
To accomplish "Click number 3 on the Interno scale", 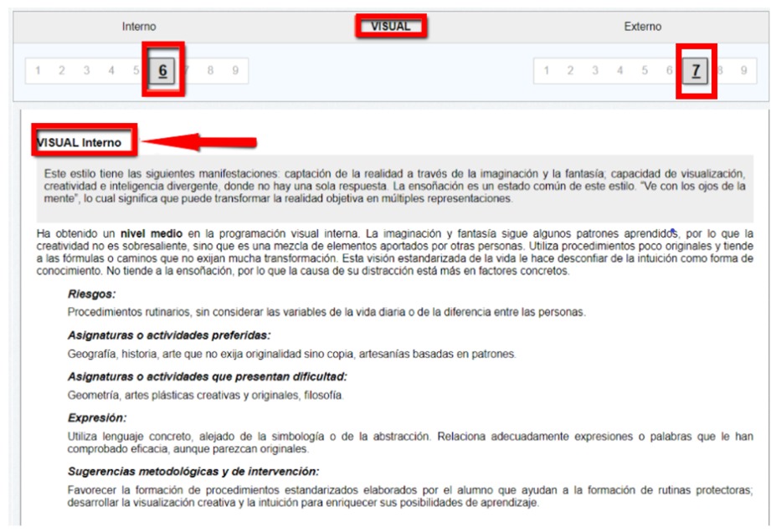I will coord(86,71).
